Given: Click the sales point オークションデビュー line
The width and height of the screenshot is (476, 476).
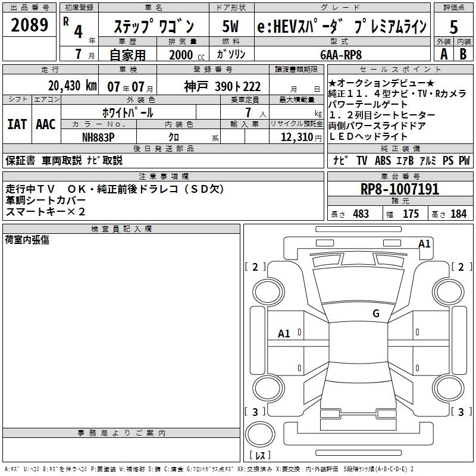Looking at the screenshot, I should click(x=381, y=83).
